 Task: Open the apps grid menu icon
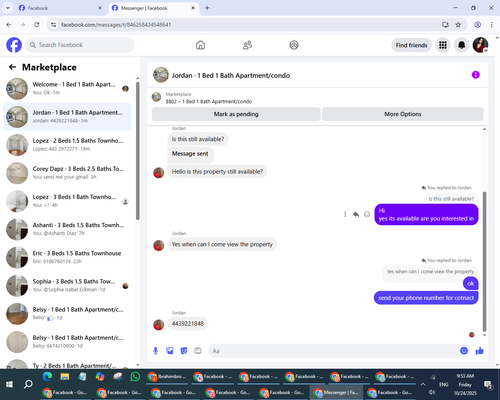(x=443, y=45)
